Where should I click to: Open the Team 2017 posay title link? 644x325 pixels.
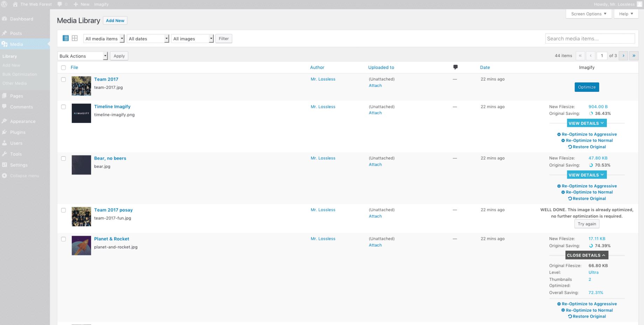[x=113, y=210]
